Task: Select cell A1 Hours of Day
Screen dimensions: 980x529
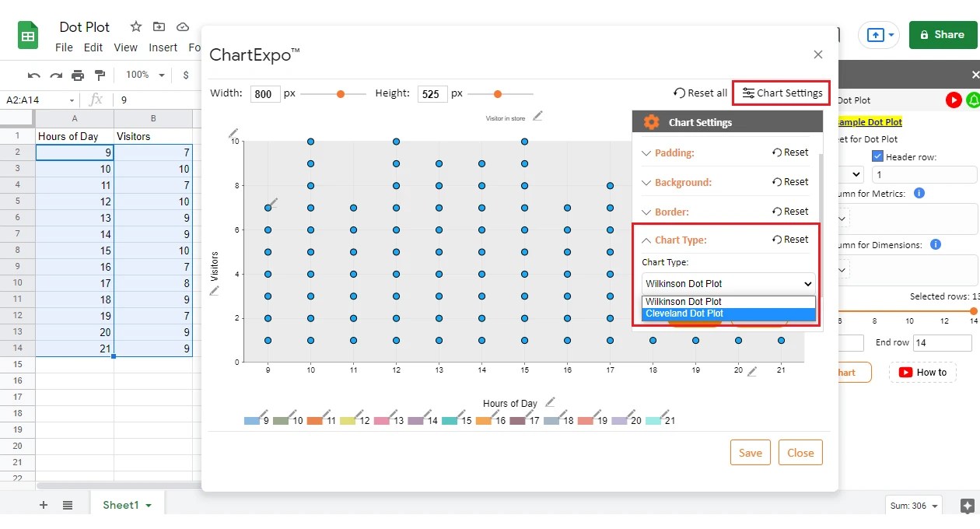Action: 75,136
